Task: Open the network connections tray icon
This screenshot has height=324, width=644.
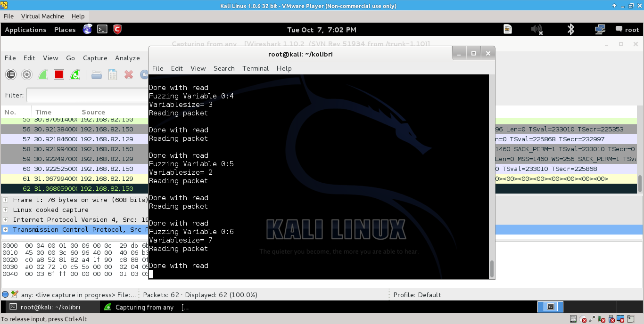Action: coord(600,29)
